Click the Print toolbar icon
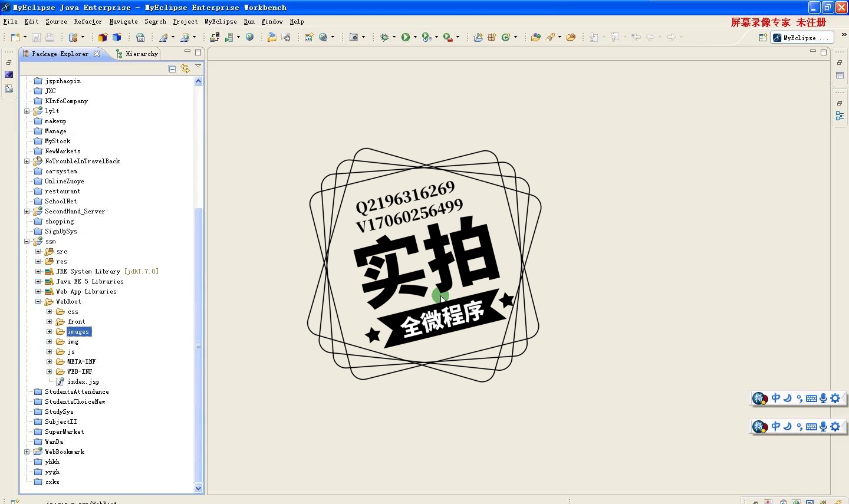 [50, 37]
